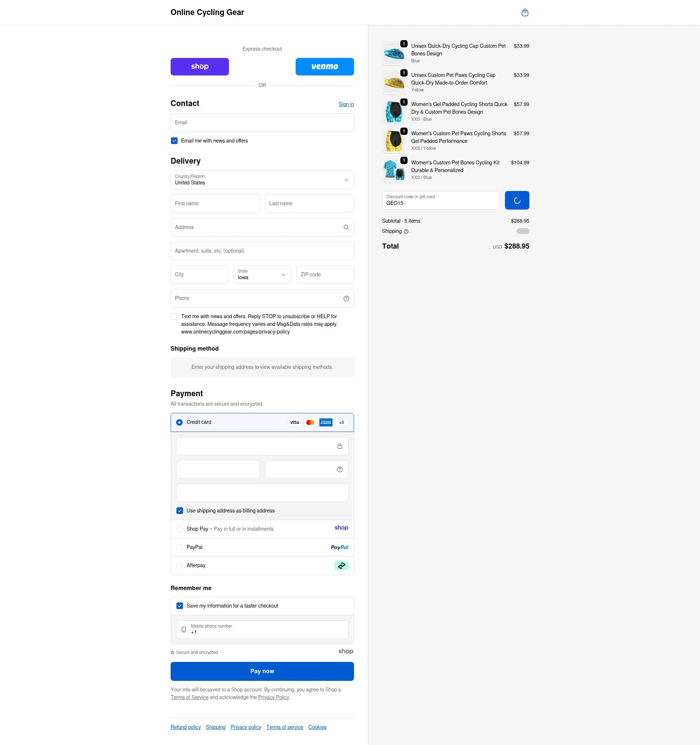Click the security code help icon
The image size is (700, 745).
tap(340, 469)
